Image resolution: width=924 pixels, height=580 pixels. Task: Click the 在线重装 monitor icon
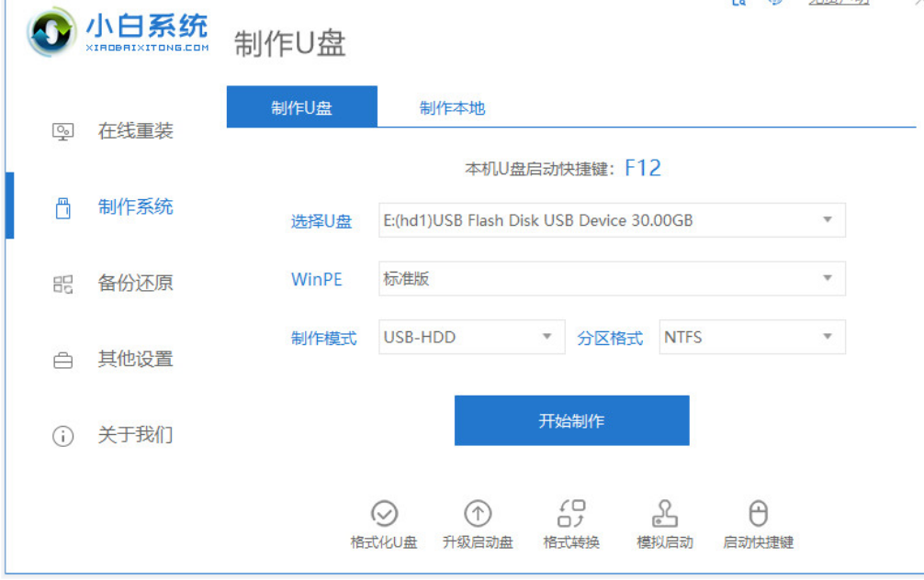point(63,131)
